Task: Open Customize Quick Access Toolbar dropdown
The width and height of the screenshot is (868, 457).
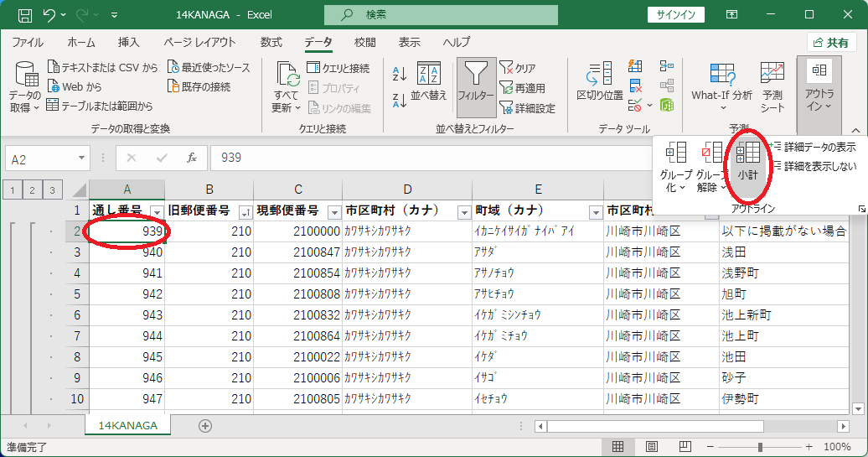Action: 114,15
